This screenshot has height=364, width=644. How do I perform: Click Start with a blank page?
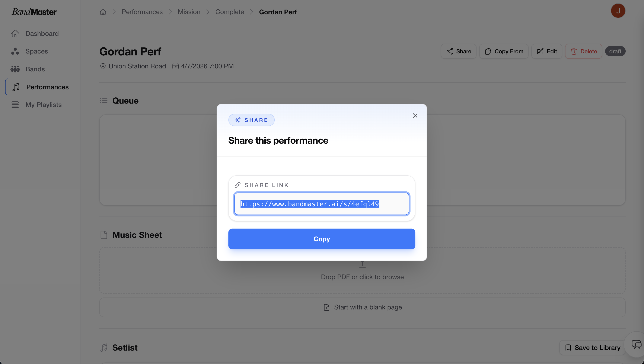(362, 307)
